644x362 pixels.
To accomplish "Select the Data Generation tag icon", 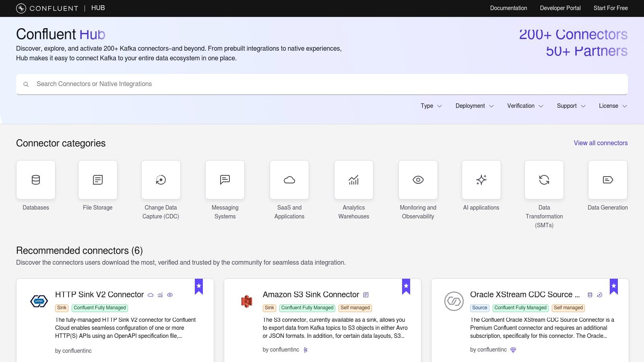I will point(607,180).
